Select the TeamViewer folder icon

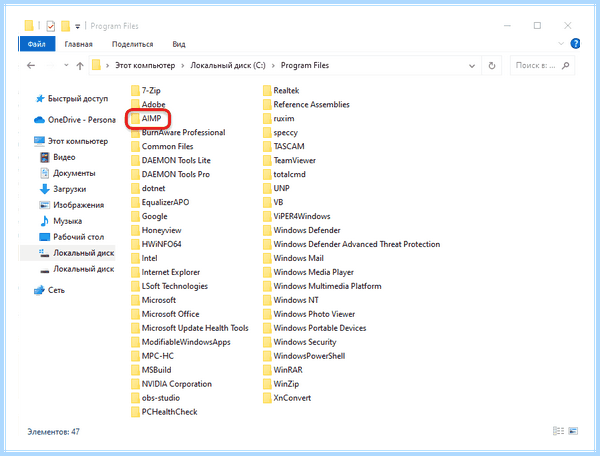[x=267, y=161]
